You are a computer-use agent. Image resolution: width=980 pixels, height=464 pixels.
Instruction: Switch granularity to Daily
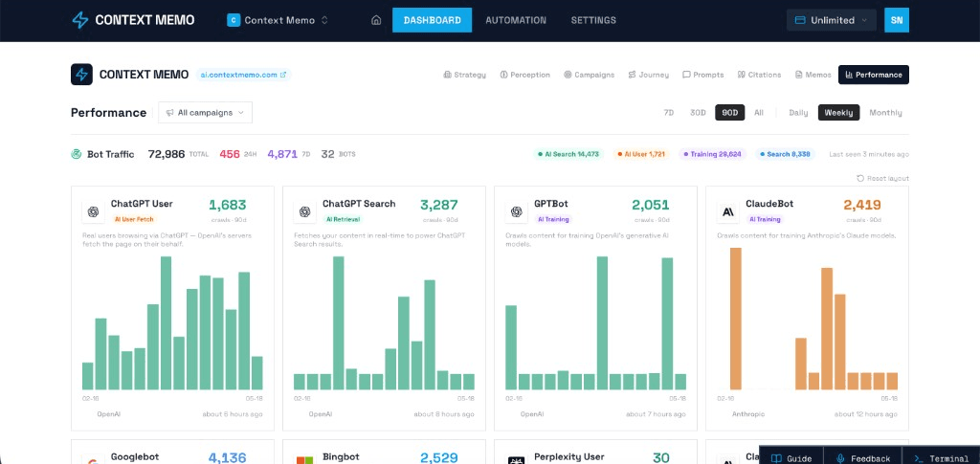(798, 112)
